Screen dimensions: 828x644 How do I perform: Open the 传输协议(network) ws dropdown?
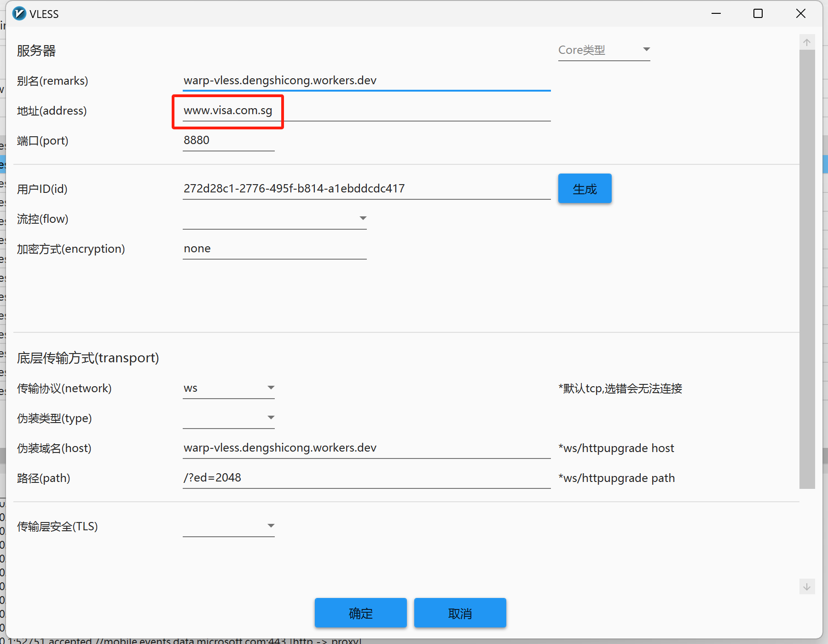pos(228,388)
